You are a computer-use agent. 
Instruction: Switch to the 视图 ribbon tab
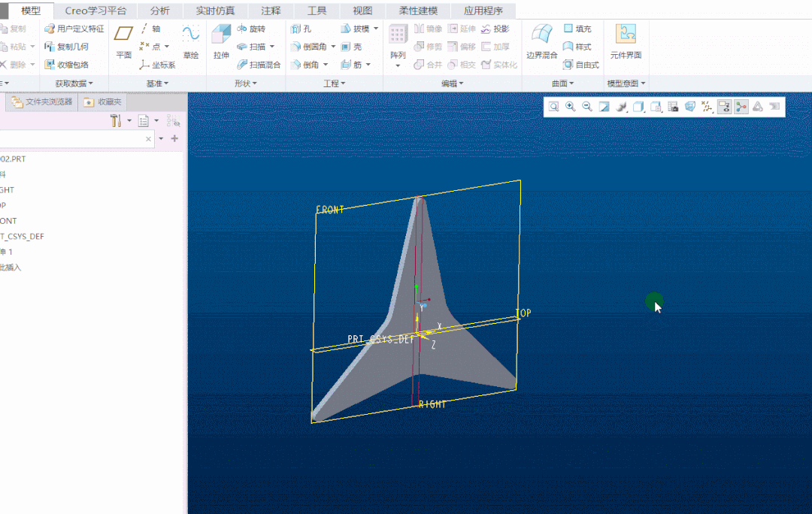(x=362, y=11)
